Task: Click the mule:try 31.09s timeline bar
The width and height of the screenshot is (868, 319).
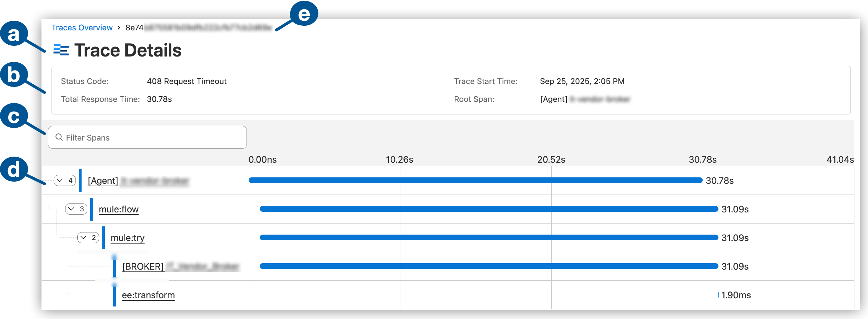Action: pos(489,237)
